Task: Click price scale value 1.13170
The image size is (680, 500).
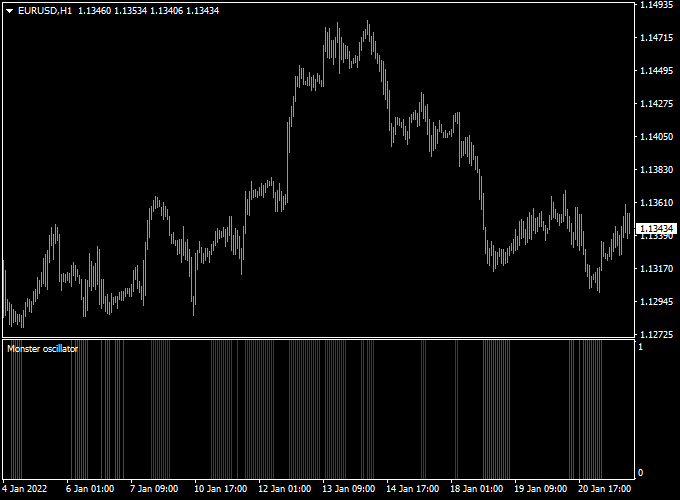Action: [657, 268]
